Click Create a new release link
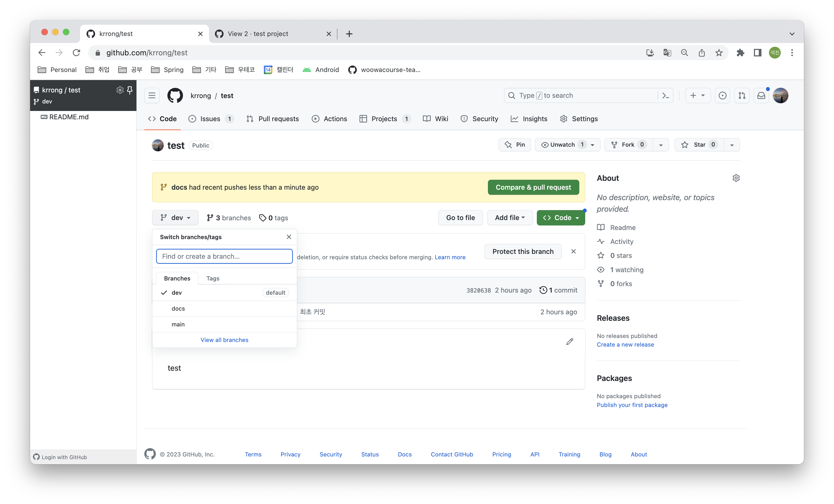834x504 pixels. point(625,345)
